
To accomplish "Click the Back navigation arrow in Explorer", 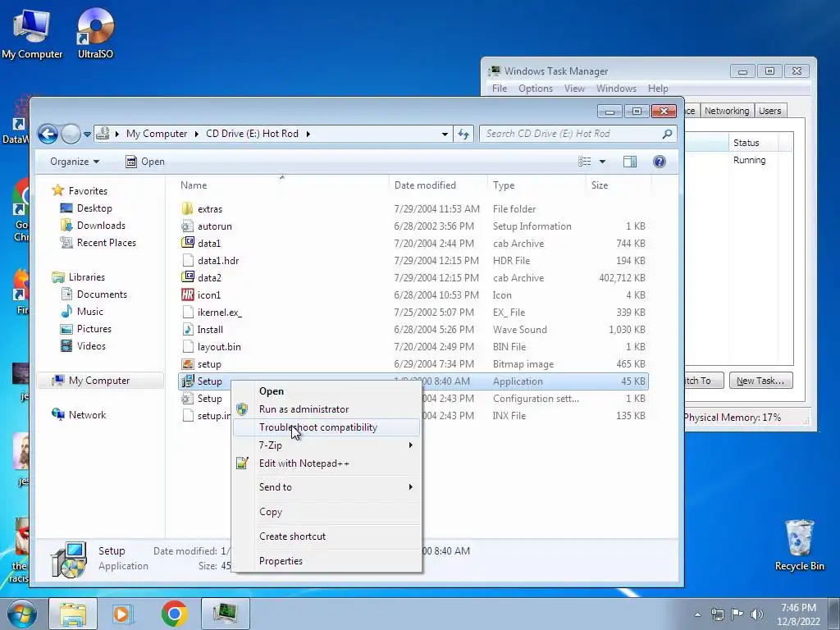I will click(x=48, y=134).
